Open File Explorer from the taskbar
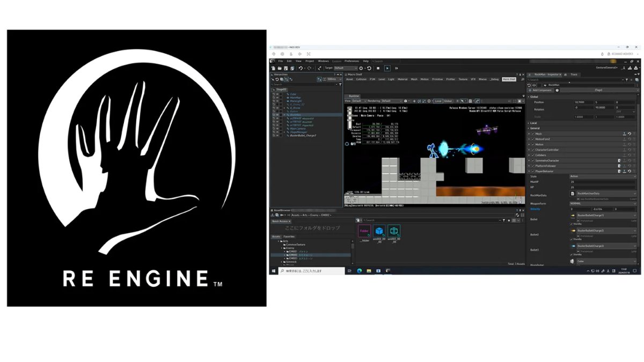 369,271
